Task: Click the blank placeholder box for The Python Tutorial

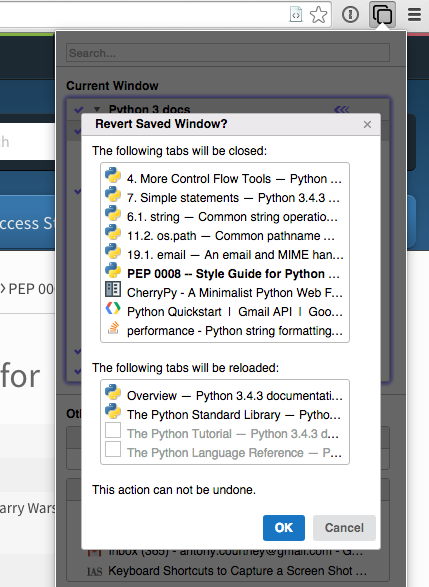Action: tap(113, 430)
